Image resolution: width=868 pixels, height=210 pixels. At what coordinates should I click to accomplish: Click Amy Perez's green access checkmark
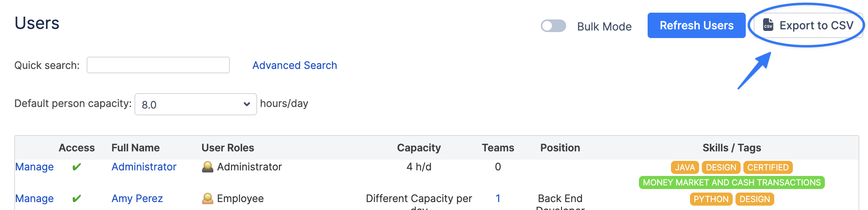coord(77,199)
